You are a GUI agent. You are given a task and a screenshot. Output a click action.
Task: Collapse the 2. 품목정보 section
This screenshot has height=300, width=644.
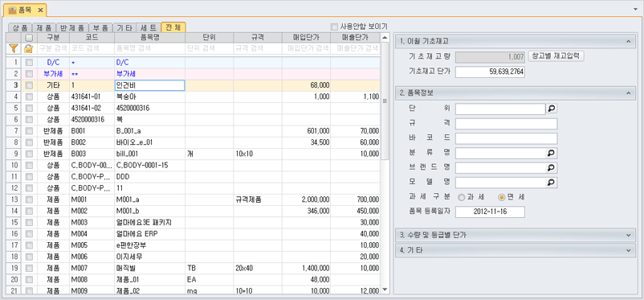[x=628, y=92]
